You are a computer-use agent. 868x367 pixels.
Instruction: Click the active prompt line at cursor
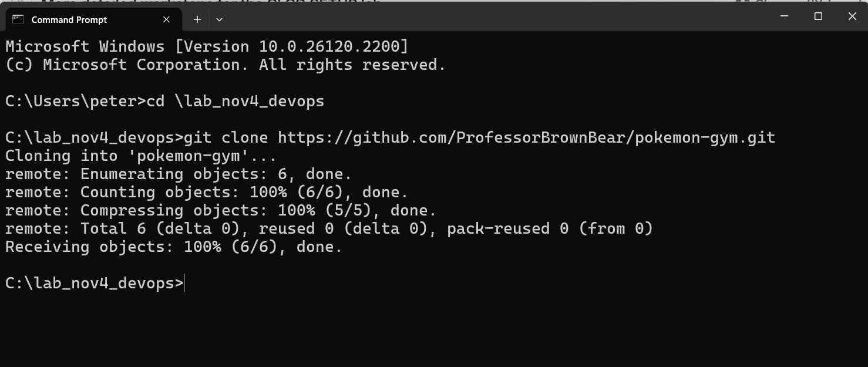(x=184, y=283)
